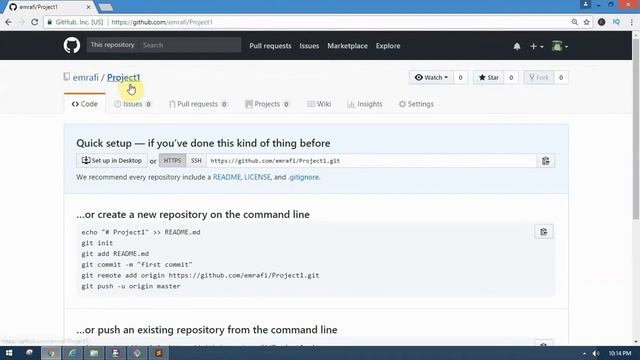Open the .gitignore link
This screenshot has width=640, height=360.
coord(304,177)
